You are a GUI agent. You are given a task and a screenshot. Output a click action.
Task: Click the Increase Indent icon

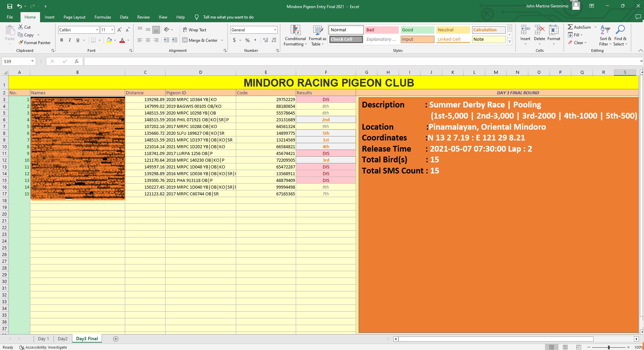[174, 40]
